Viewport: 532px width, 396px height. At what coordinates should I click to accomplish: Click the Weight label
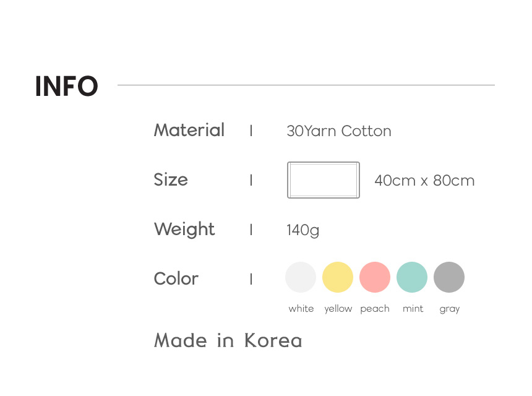(x=184, y=229)
